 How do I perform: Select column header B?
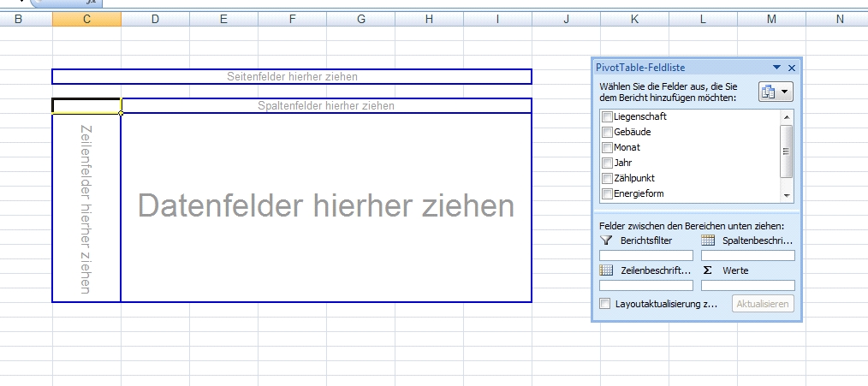pyautogui.click(x=26, y=20)
